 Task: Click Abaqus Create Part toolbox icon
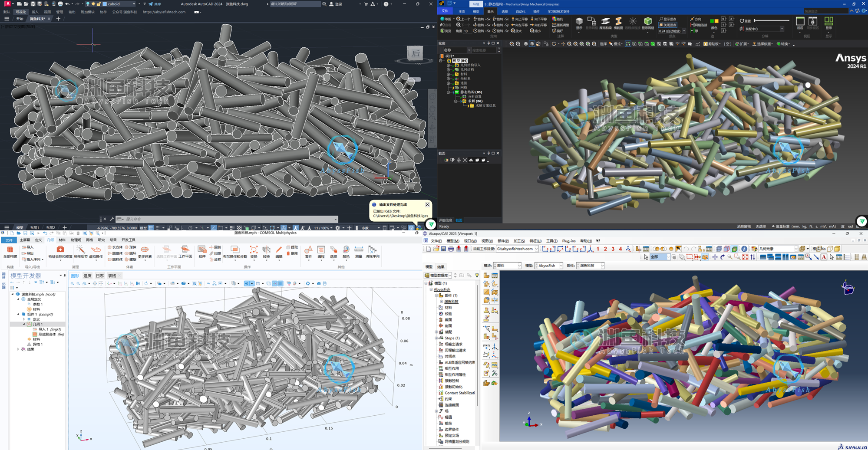pyautogui.click(x=486, y=276)
